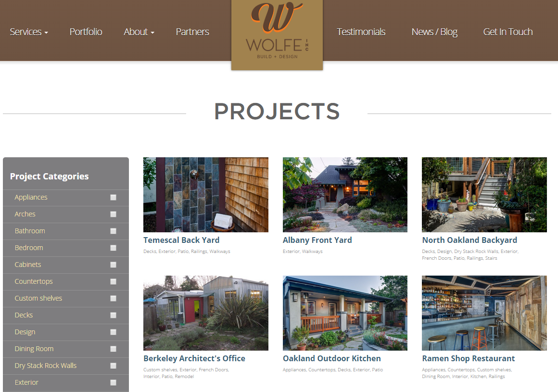Screen dimensions: 558x392
Task: Click the Berkeley Architect's Office title link
Action: (194, 358)
